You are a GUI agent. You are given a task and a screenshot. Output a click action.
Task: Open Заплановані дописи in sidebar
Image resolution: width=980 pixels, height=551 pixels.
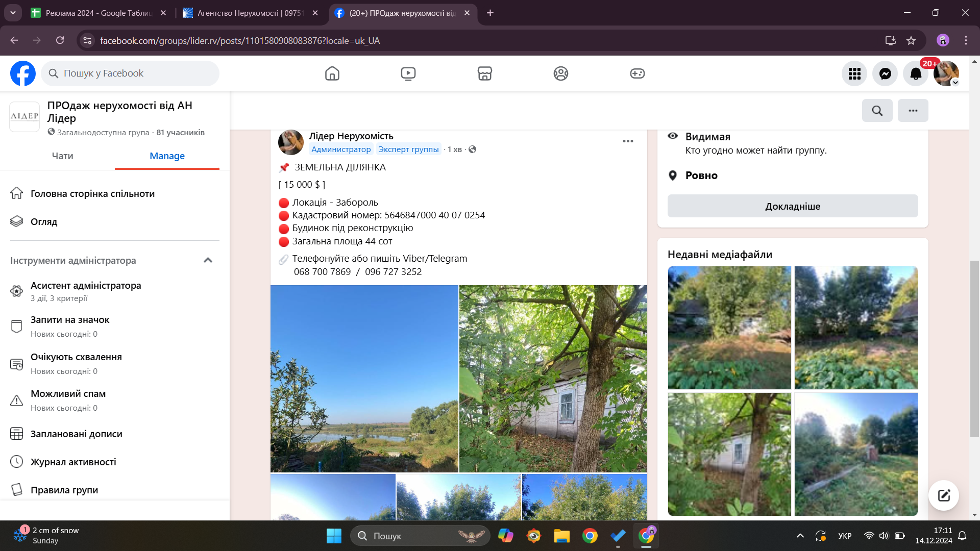tap(76, 434)
